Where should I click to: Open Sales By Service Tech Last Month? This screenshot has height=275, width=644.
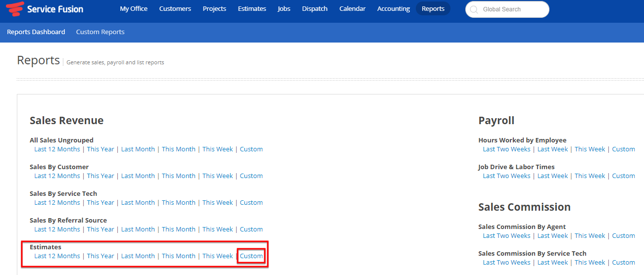[x=138, y=203]
